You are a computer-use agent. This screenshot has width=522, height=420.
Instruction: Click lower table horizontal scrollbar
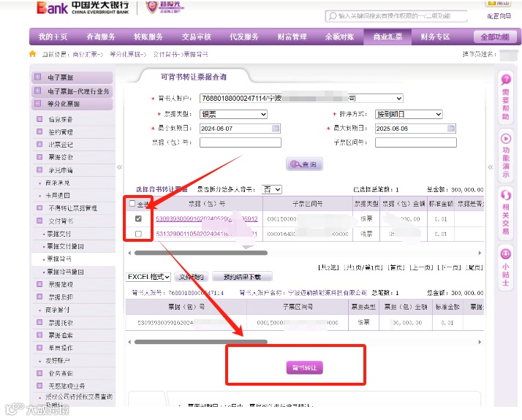pos(201,342)
